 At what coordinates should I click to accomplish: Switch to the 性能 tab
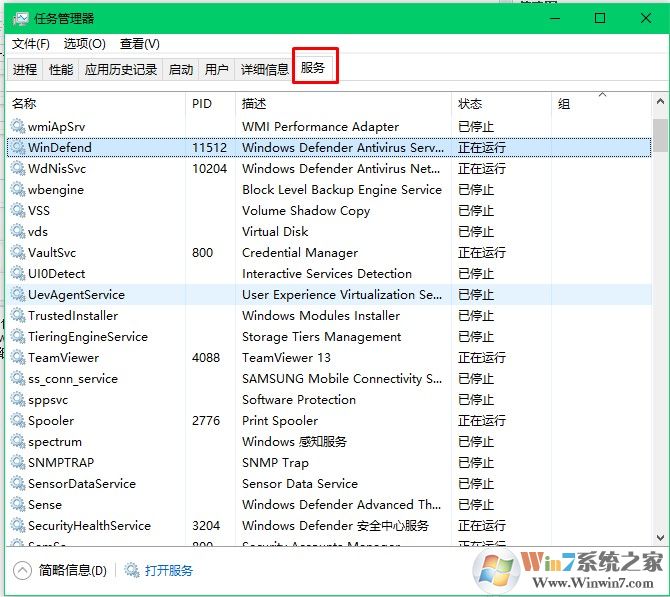[61, 69]
